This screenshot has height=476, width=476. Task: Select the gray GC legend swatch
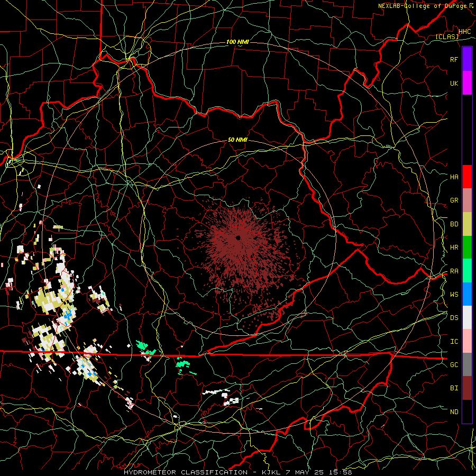pyautogui.click(x=467, y=364)
